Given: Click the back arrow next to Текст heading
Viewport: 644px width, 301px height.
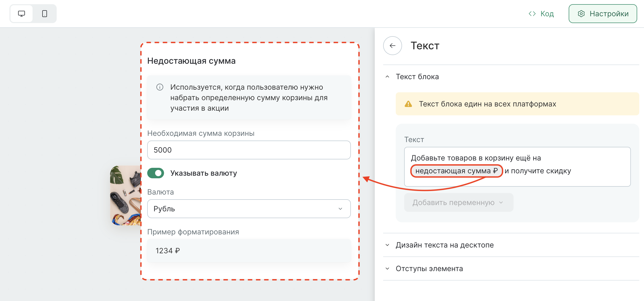Looking at the screenshot, I should [392, 45].
